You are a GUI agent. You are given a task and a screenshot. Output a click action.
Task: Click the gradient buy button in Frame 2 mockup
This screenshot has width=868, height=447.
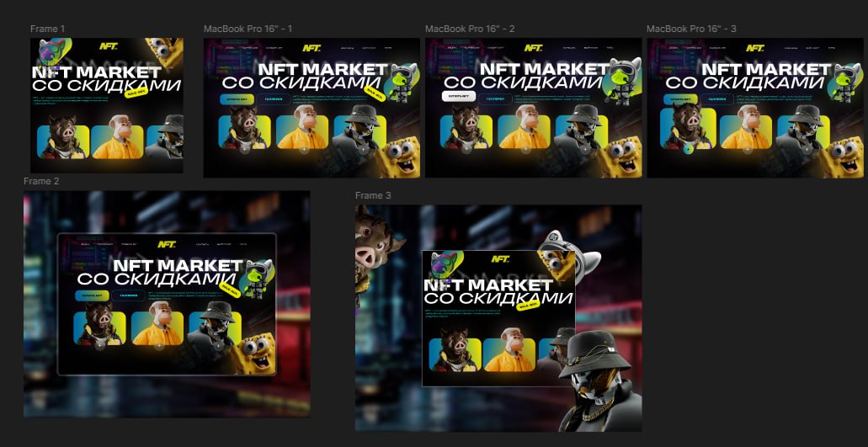92,295
